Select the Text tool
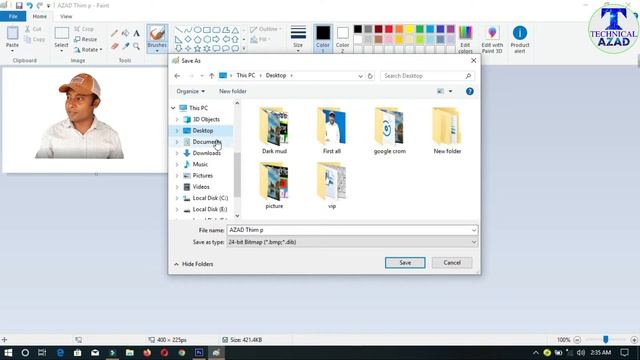The width and height of the screenshot is (640, 360). click(x=136, y=33)
